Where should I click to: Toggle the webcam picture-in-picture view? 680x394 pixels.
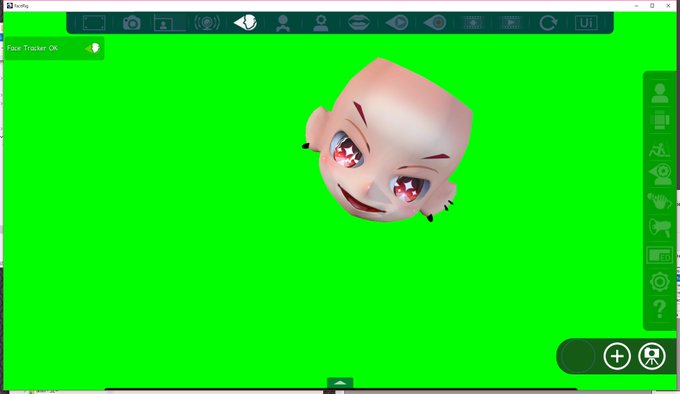coord(169,23)
